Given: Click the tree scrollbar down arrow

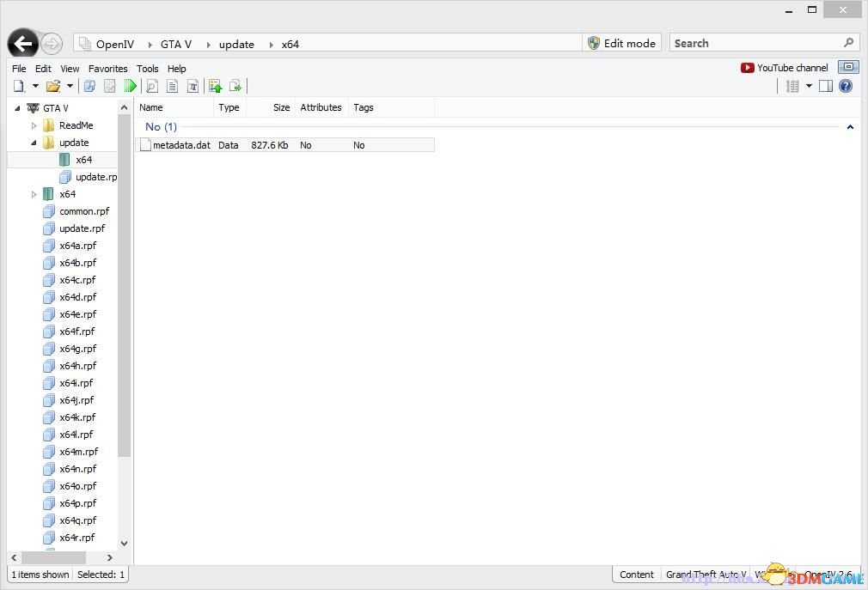Looking at the screenshot, I should [x=124, y=543].
